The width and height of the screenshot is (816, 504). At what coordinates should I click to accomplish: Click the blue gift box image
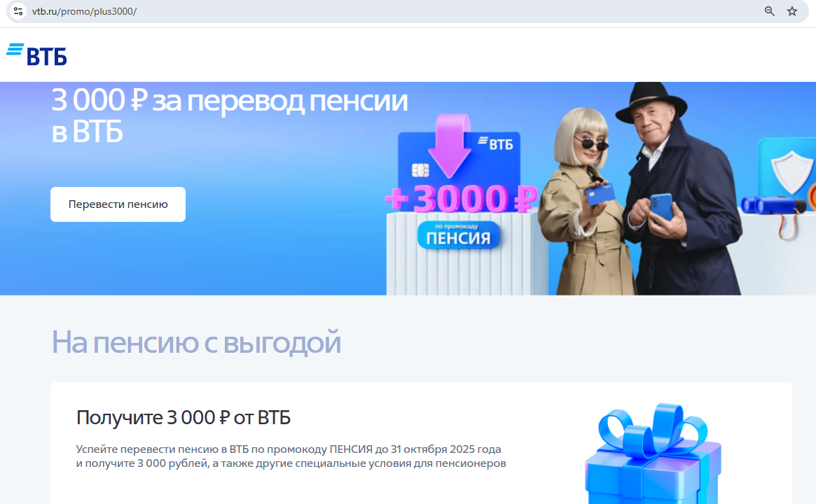click(654, 454)
